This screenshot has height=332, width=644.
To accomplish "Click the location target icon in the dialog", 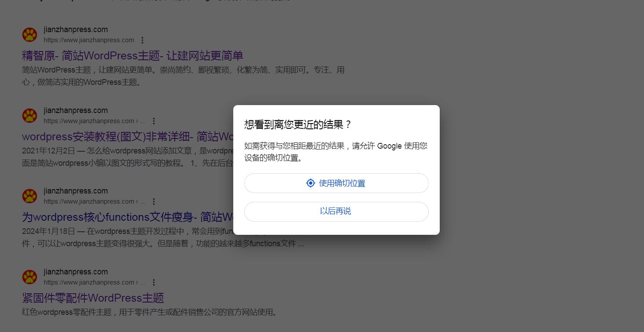I will (311, 183).
